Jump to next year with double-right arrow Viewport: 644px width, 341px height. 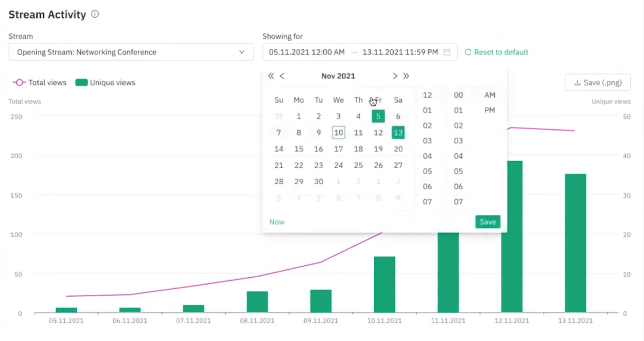[x=406, y=76]
